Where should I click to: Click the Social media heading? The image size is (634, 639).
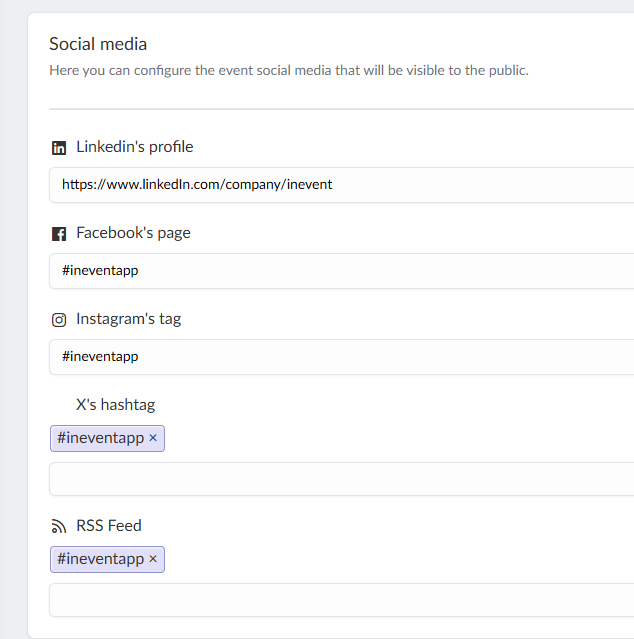[98, 44]
